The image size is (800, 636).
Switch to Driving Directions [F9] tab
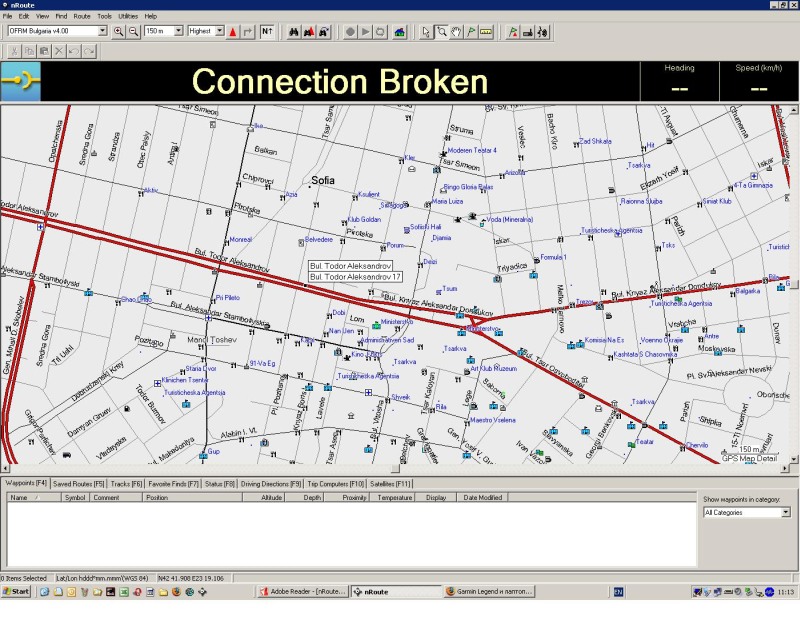pyautogui.click(x=271, y=484)
